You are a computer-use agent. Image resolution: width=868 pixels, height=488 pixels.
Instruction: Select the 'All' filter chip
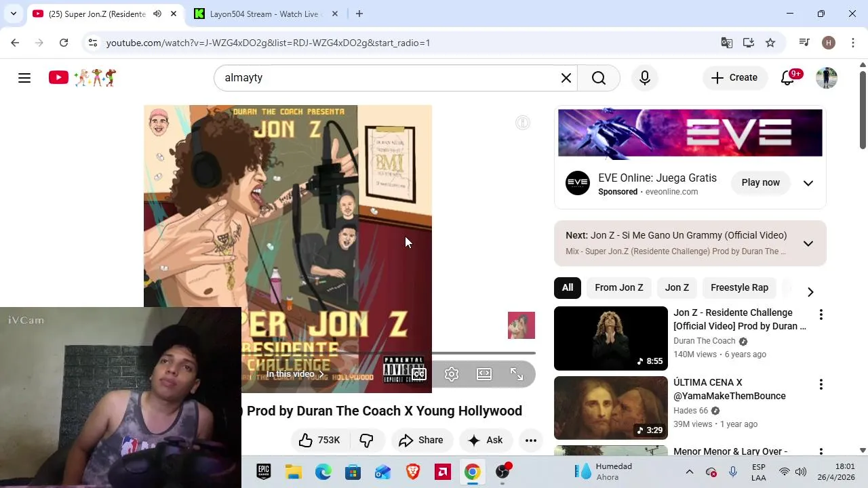pyautogui.click(x=568, y=287)
